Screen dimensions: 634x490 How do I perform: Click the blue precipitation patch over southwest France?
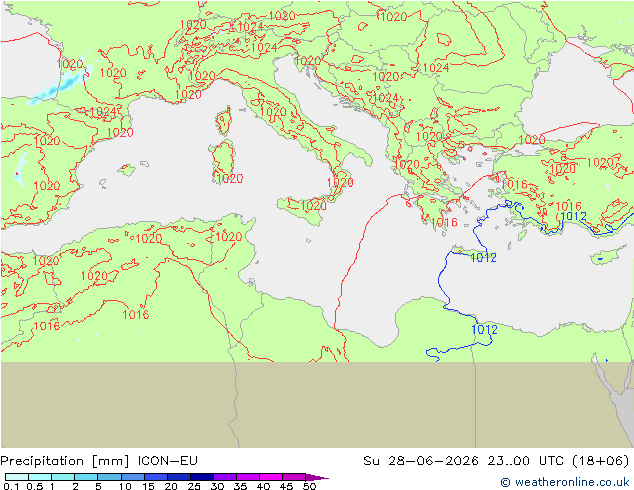point(61,85)
